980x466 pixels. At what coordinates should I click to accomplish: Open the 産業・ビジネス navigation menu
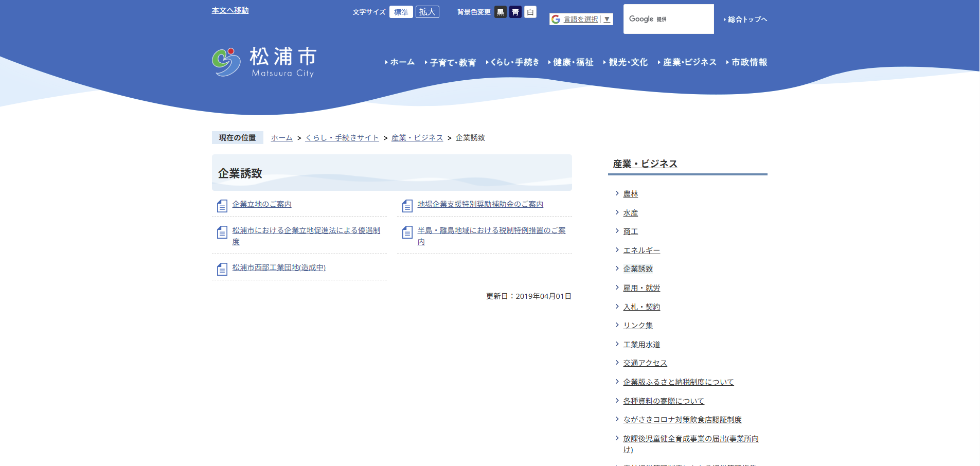pos(687,62)
